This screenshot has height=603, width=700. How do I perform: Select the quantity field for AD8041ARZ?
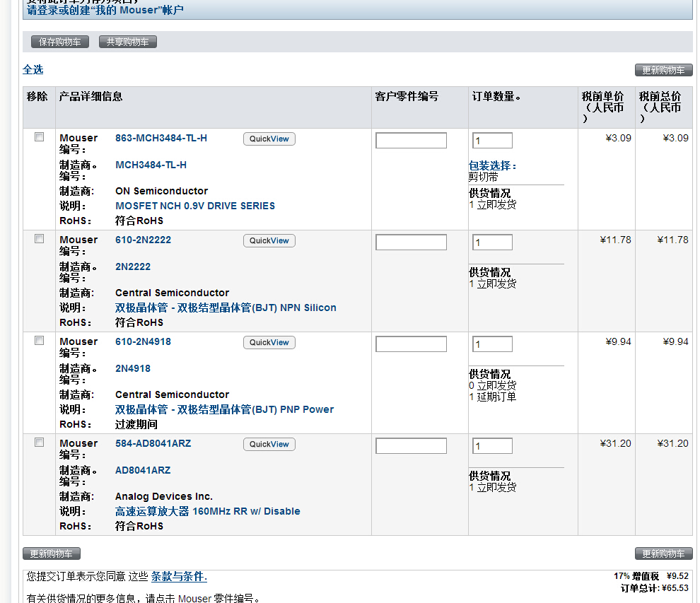point(492,445)
